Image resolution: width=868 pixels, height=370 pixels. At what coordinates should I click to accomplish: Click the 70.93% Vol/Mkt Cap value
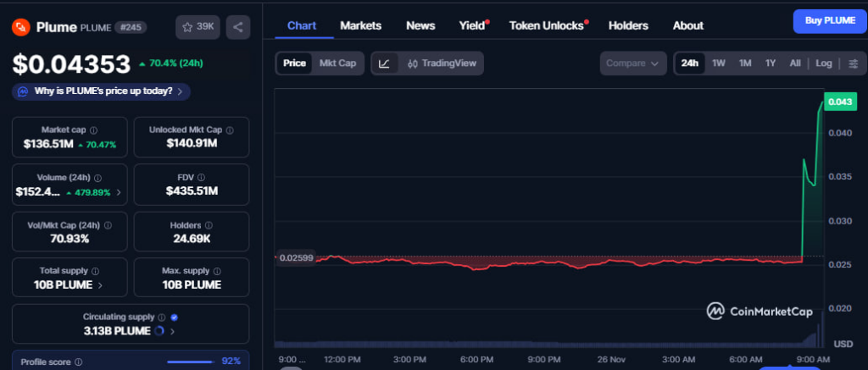(70, 239)
